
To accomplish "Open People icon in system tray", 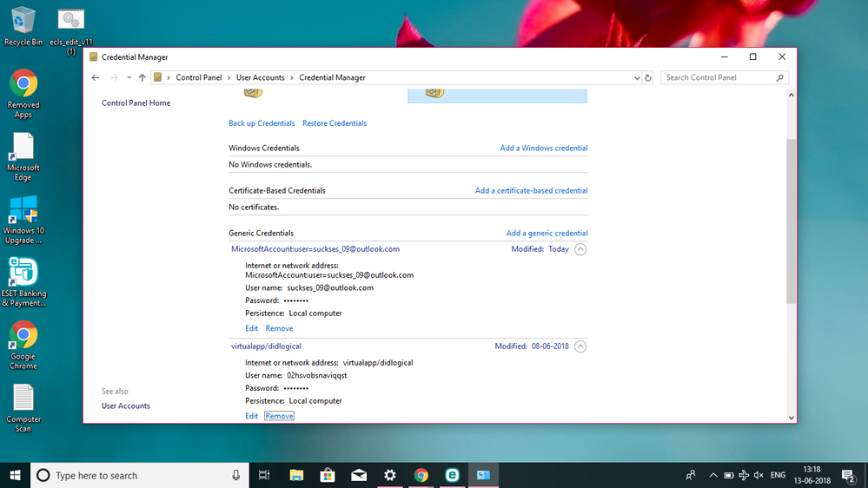I will 690,475.
